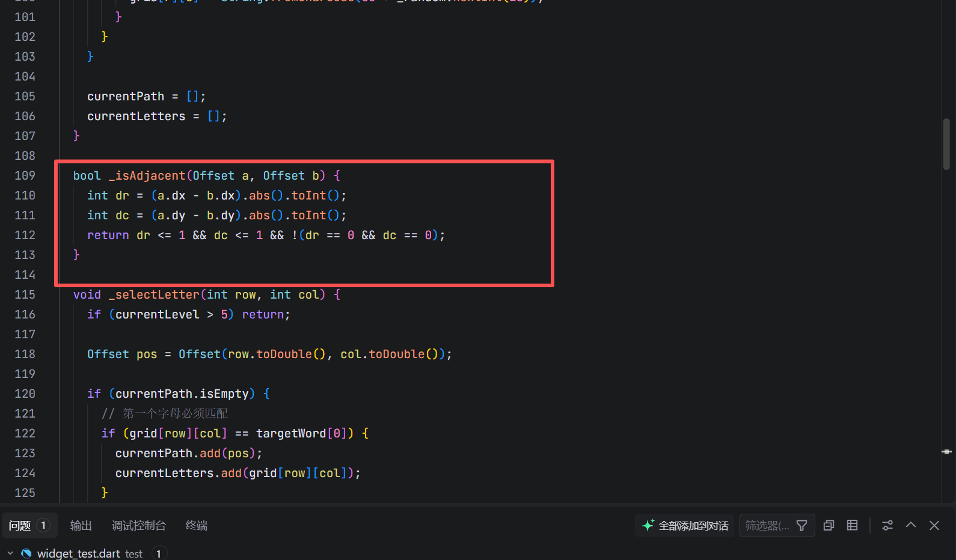The image size is (956, 560).
Task: Click line number 105 in the gutter
Action: point(25,96)
